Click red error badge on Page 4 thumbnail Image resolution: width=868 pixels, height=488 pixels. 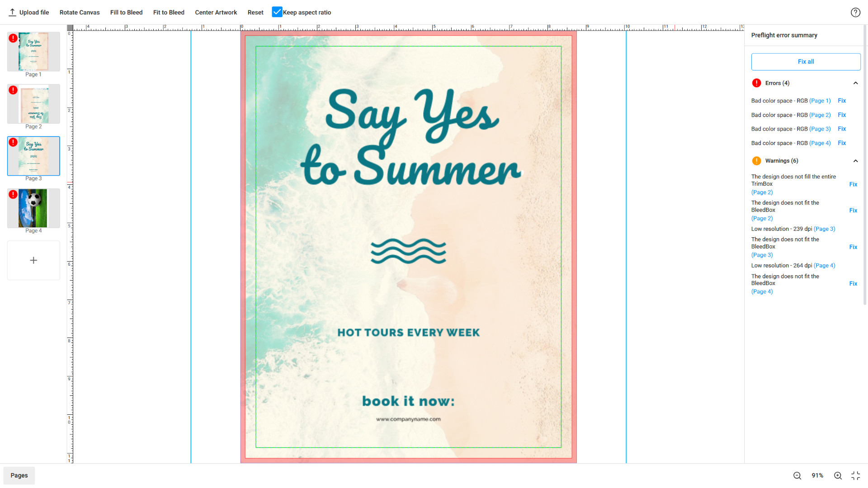13,194
